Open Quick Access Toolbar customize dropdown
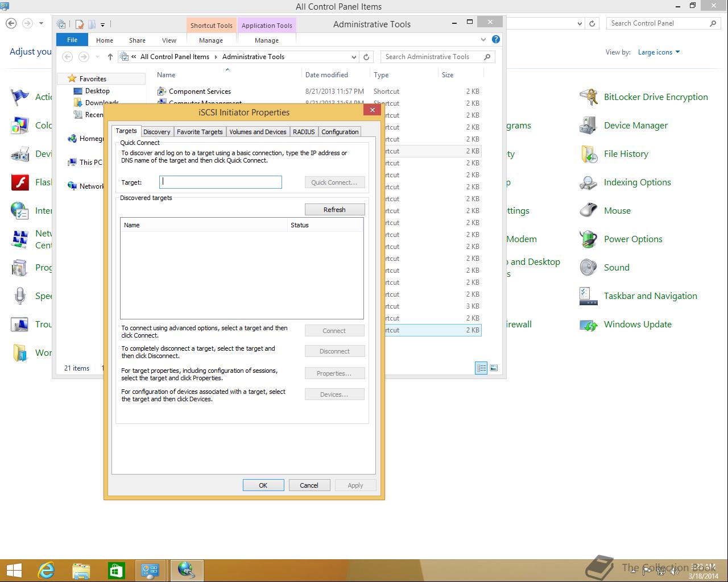 pyautogui.click(x=102, y=24)
